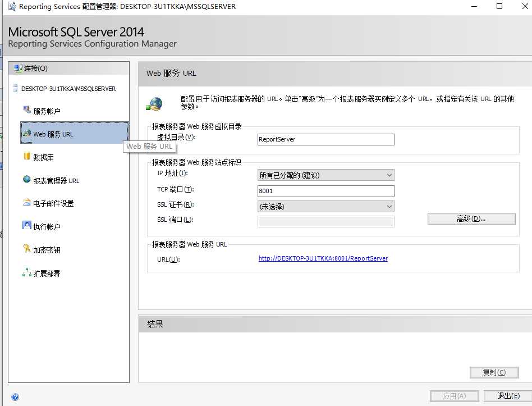Click the 复制(C) copy button
532x406 pixels.
point(494,372)
